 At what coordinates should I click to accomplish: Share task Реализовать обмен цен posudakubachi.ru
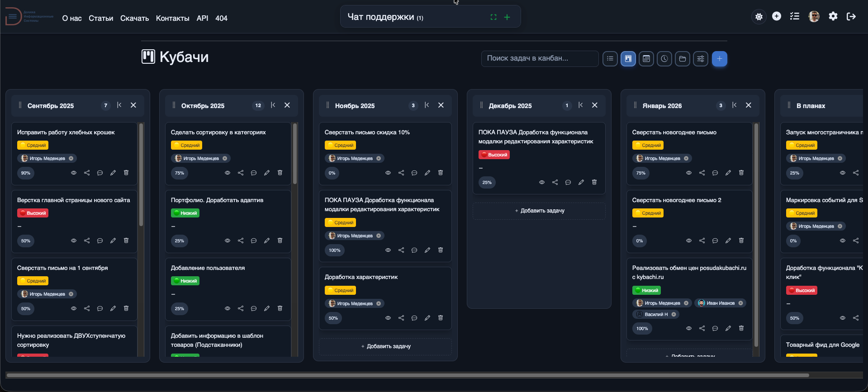(x=702, y=328)
